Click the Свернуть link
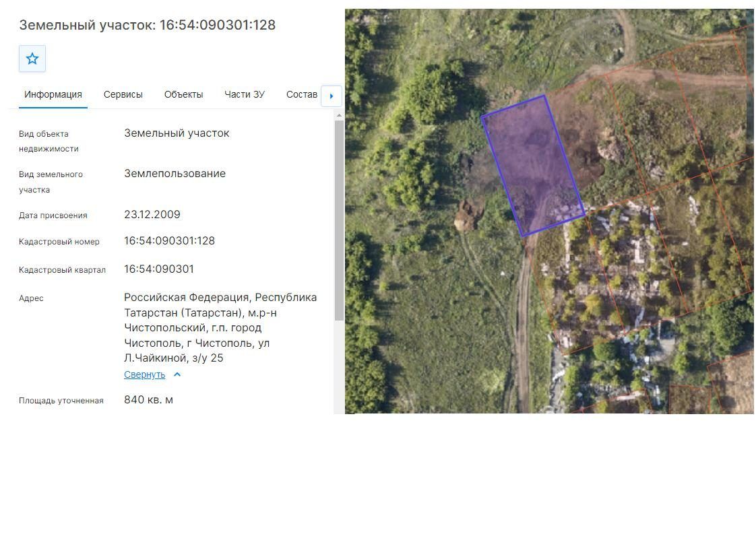Screen dimensions: 756x534 pos(145,374)
